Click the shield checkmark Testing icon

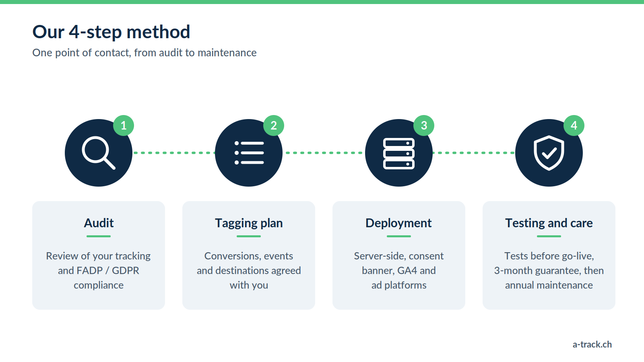(549, 153)
